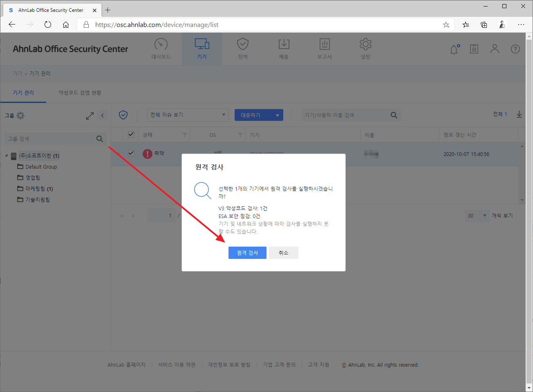Image resolution: width=533 pixels, height=392 pixels.
Task: Click the group search magnifier icon
Action: [100, 139]
